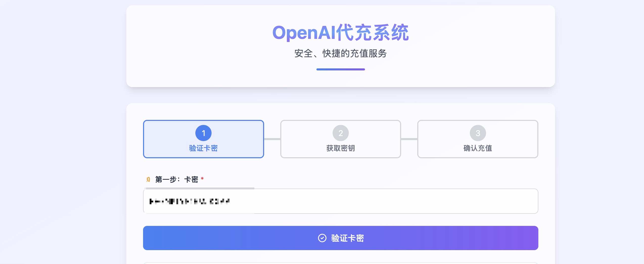Click the red required asterisk
The width and height of the screenshot is (644, 264).
coord(202,179)
